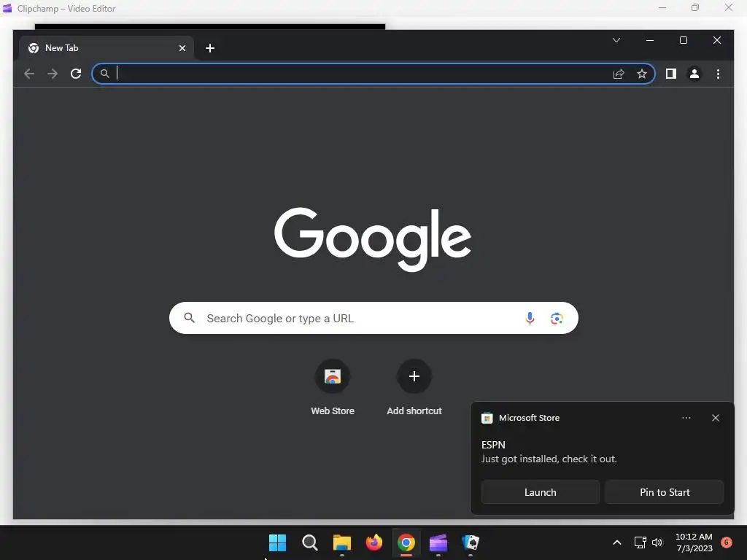Viewport: 747px width, 560px height.
Task: Switch to Clipchamp from the taskbar
Action: [438, 542]
